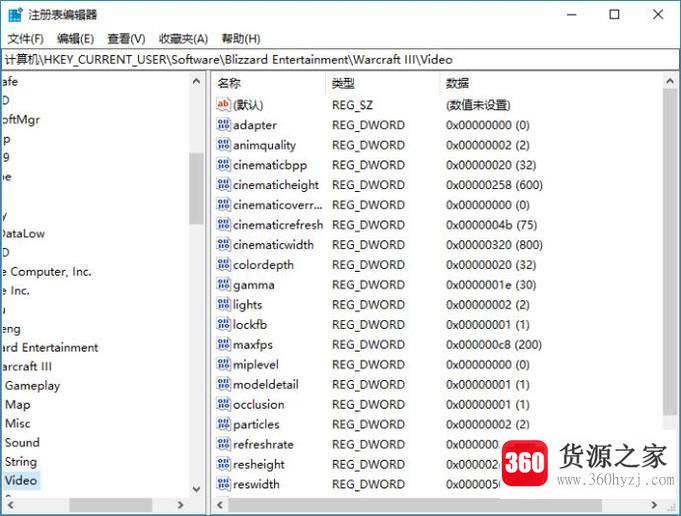Click the lockfb data value 0x00000001 (1)

click(x=488, y=324)
